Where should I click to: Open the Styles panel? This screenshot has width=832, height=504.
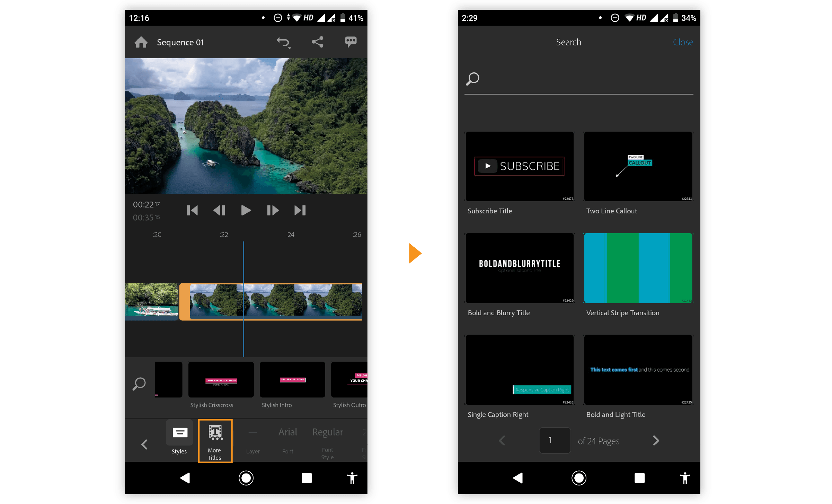click(x=179, y=437)
